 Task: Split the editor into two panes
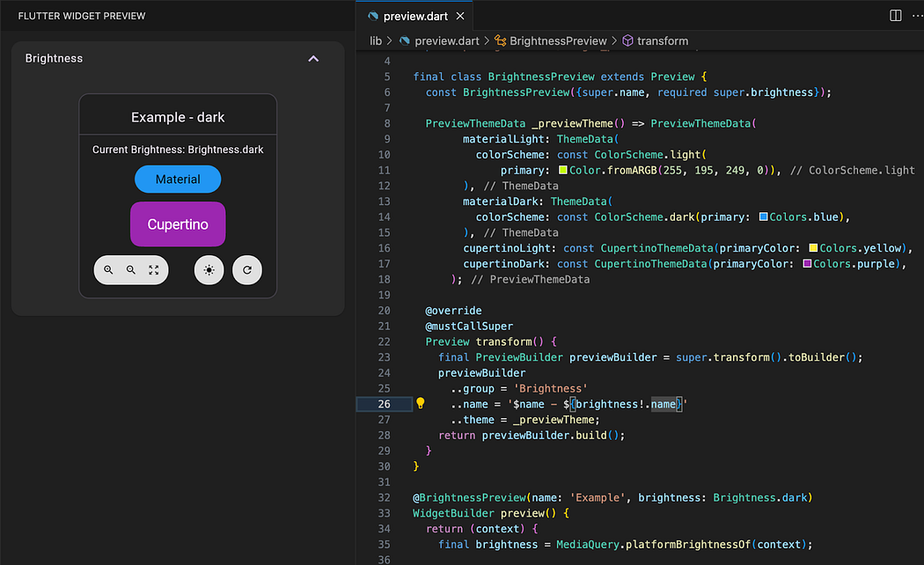(x=894, y=15)
